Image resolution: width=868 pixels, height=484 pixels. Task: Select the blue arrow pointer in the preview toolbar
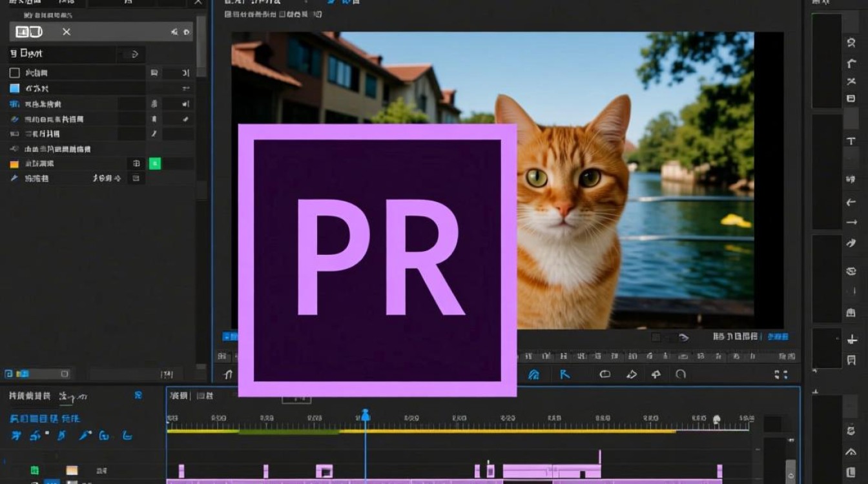(564, 374)
